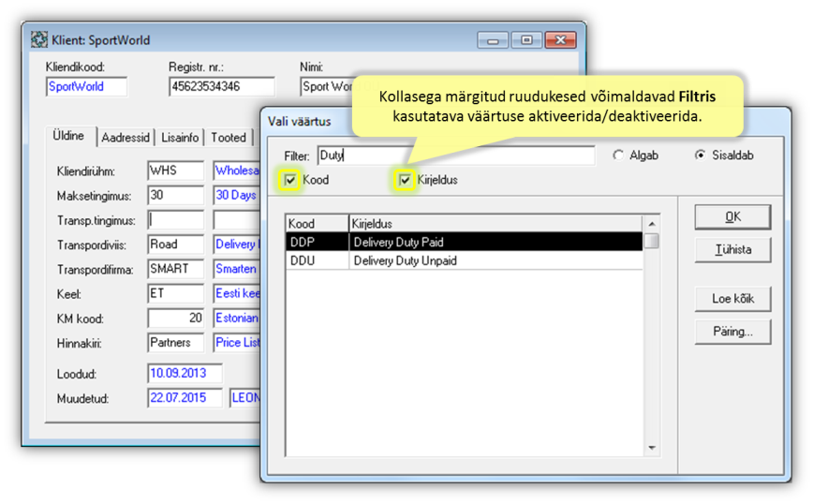
Task: Click the Klient window title bar app icon
Action: (39, 40)
